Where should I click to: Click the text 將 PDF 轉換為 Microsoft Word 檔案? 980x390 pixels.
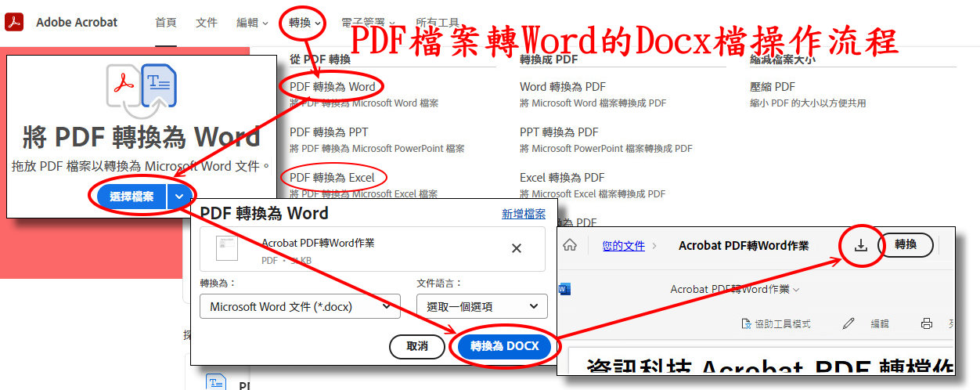364,103
